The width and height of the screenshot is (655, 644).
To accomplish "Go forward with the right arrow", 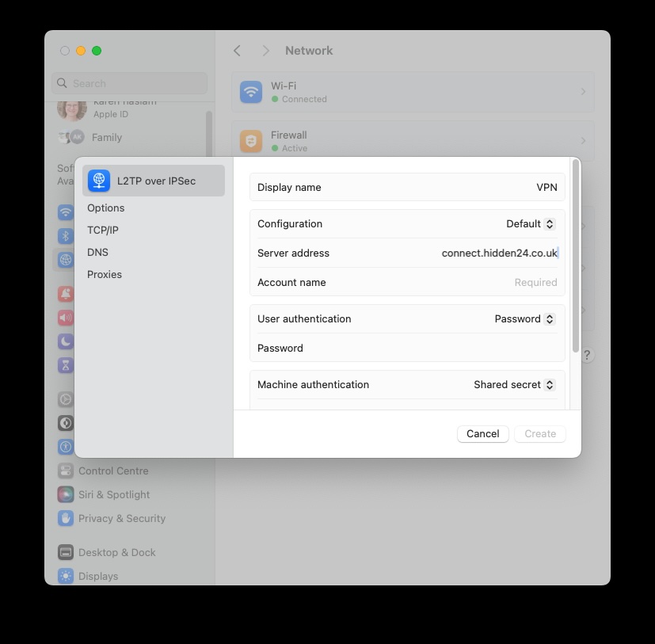I will [x=265, y=51].
